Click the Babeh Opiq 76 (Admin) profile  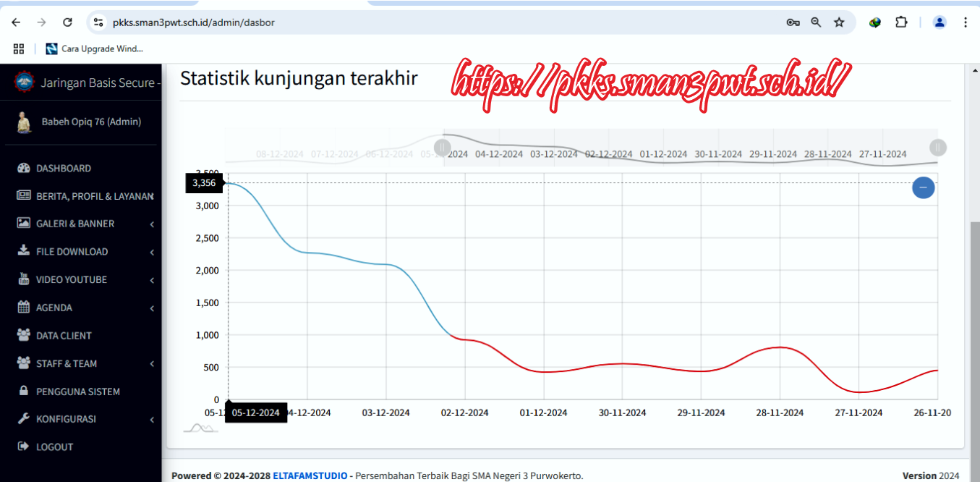click(90, 122)
